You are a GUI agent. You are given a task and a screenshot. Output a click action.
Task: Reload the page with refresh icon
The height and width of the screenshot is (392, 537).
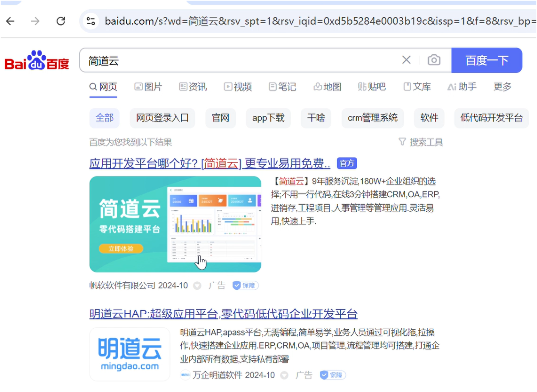61,21
